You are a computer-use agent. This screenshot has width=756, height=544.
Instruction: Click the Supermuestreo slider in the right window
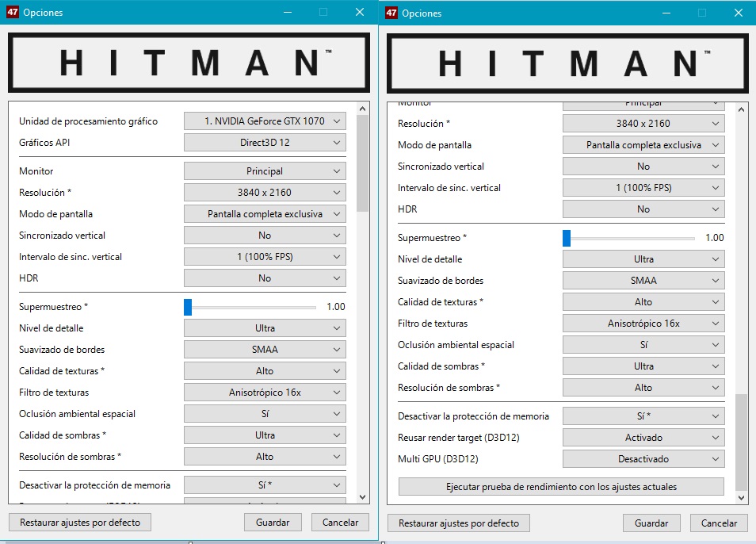click(x=628, y=238)
